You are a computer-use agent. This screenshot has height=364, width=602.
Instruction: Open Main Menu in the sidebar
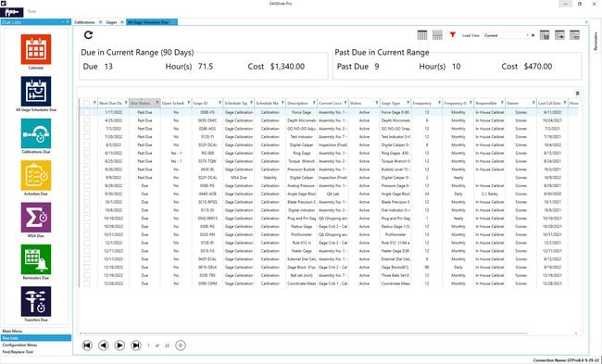(x=36, y=331)
